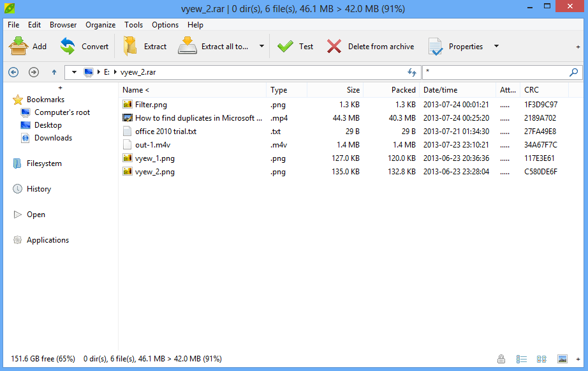This screenshot has height=371, width=588.
Task: Sort by the Type column header
Action: [x=287, y=90]
